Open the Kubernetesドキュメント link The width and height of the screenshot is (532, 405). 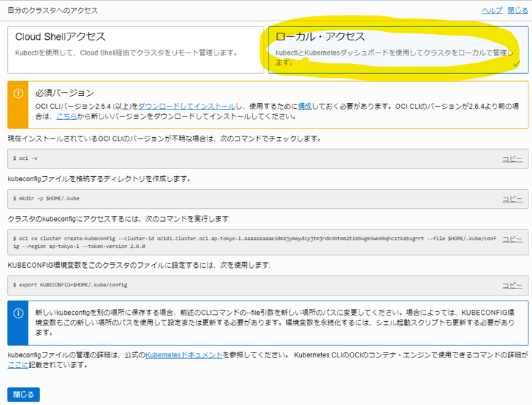click(184, 355)
